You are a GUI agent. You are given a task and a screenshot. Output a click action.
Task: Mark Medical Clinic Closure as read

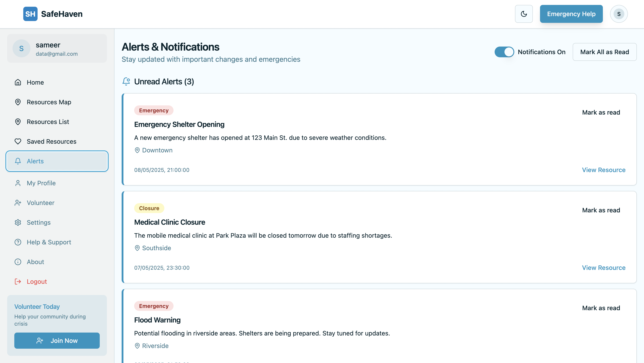click(x=601, y=210)
